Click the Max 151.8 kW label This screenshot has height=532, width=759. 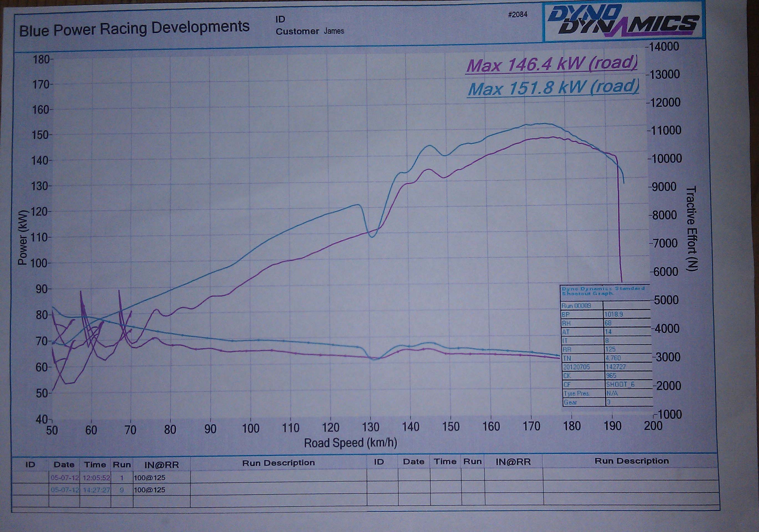(553, 88)
